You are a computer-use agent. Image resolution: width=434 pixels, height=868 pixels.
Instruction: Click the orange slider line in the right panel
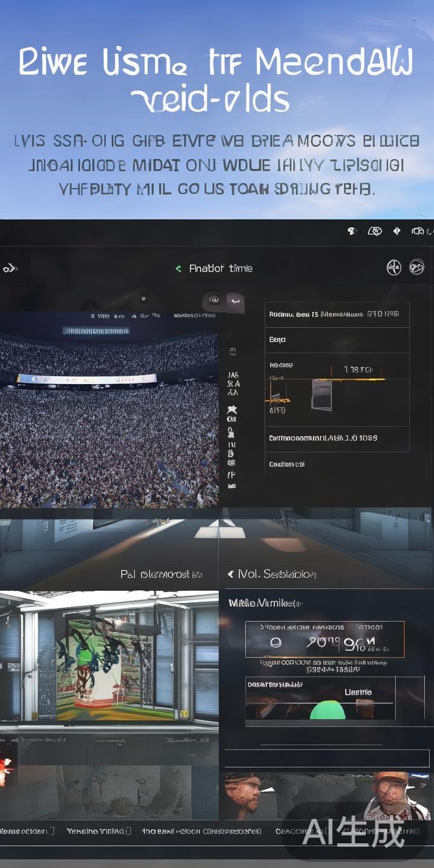click(x=362, y=379)
